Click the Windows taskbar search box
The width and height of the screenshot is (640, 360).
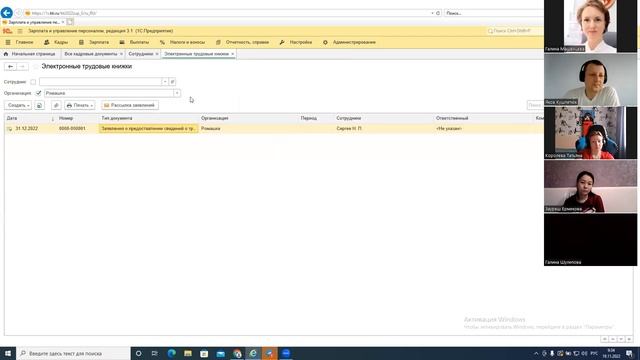[73, 353]
